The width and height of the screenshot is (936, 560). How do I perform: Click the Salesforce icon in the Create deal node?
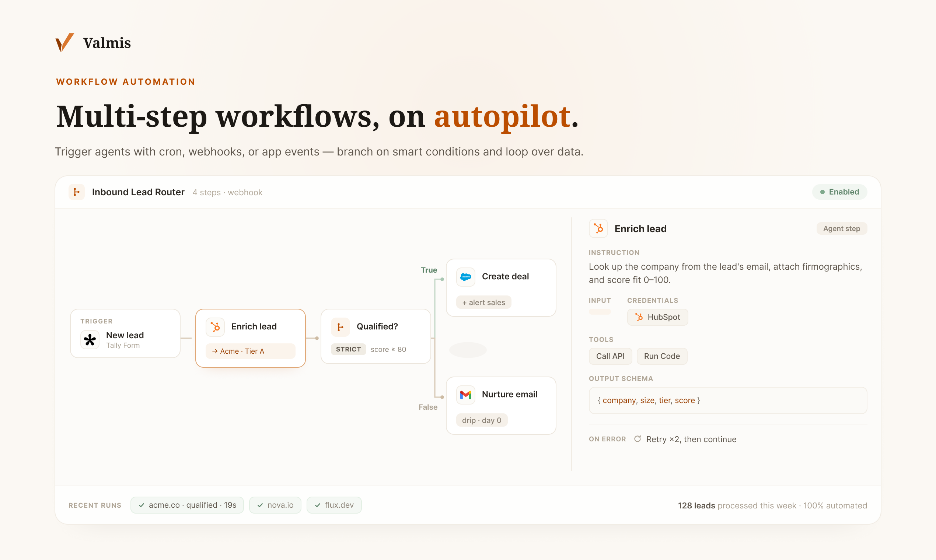(466, 277)
